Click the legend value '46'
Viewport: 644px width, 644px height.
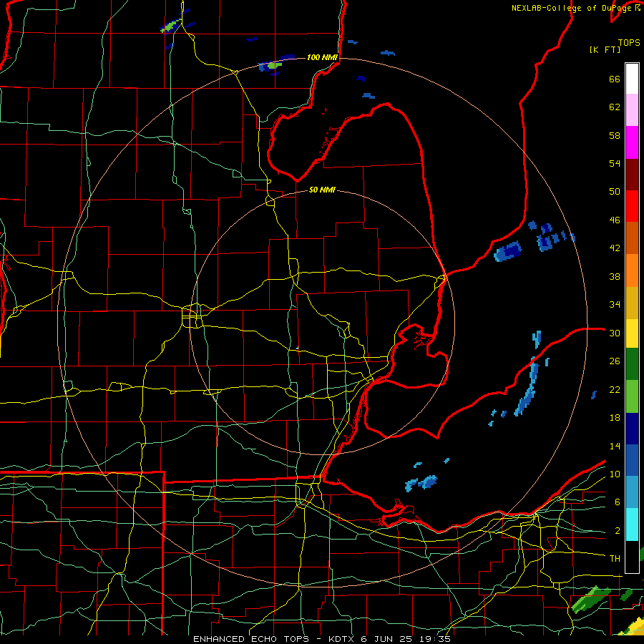615,220
